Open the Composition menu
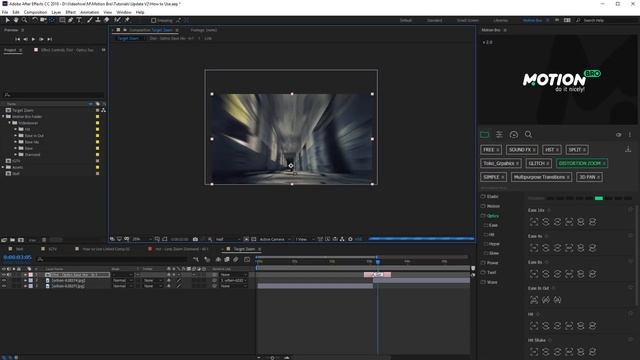 click(35, 12)
